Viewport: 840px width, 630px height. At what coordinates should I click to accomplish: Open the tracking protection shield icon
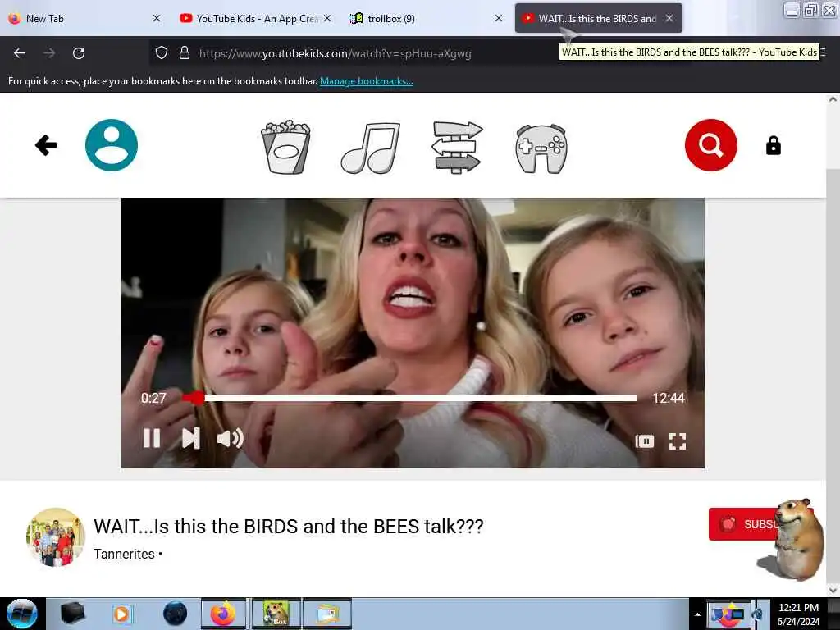(162, 52)
